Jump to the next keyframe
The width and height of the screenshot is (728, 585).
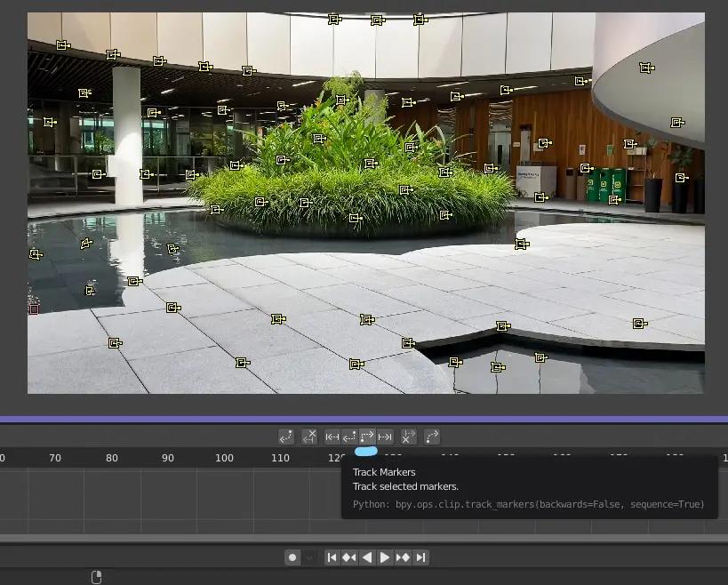402,557
